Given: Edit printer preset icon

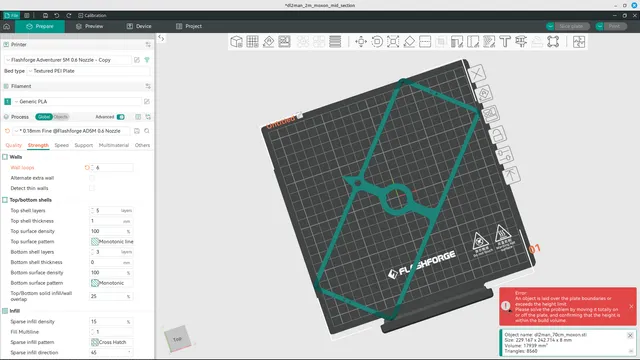Looking at the screenshot, I should point(137,60).
